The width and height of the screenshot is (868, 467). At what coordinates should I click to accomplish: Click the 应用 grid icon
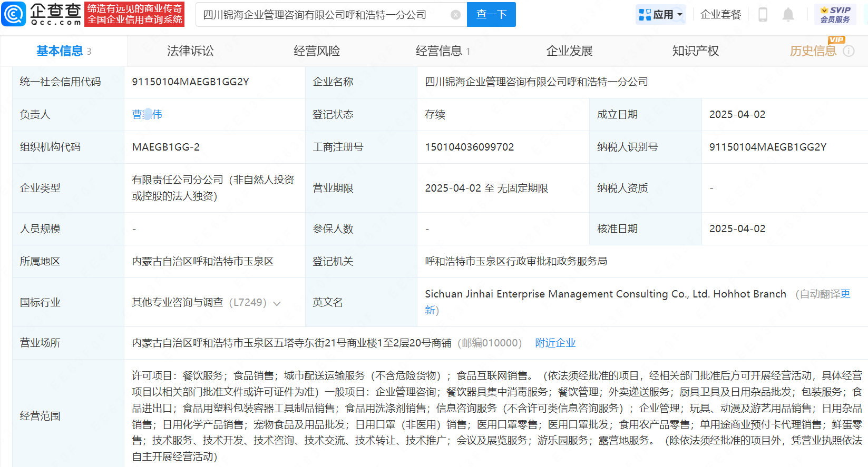[645, 15]
